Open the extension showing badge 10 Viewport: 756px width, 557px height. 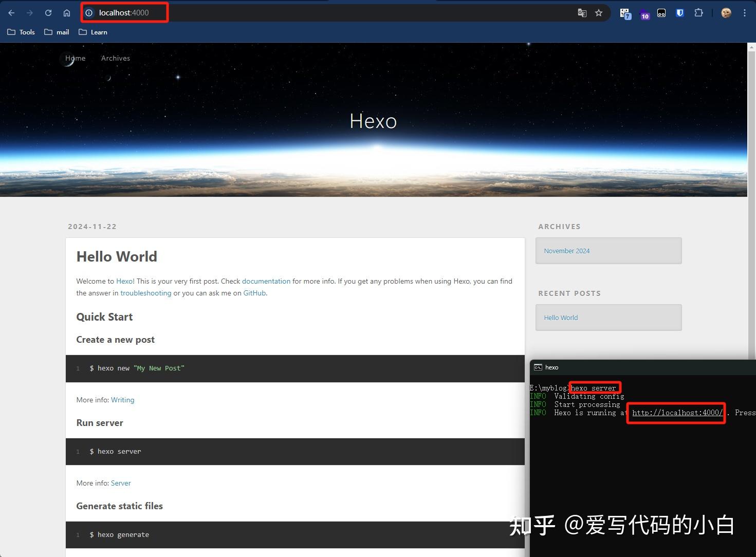tap(644, 12)
